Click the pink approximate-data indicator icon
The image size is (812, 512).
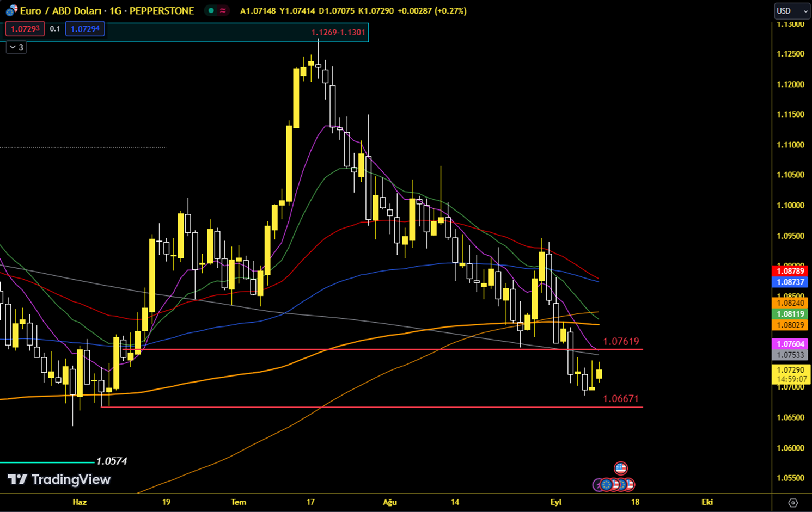[x=223, y=10]
